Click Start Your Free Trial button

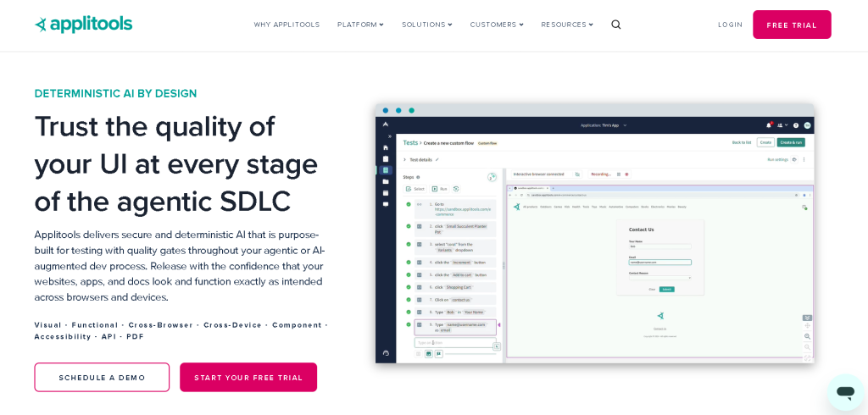pos(248,378)
